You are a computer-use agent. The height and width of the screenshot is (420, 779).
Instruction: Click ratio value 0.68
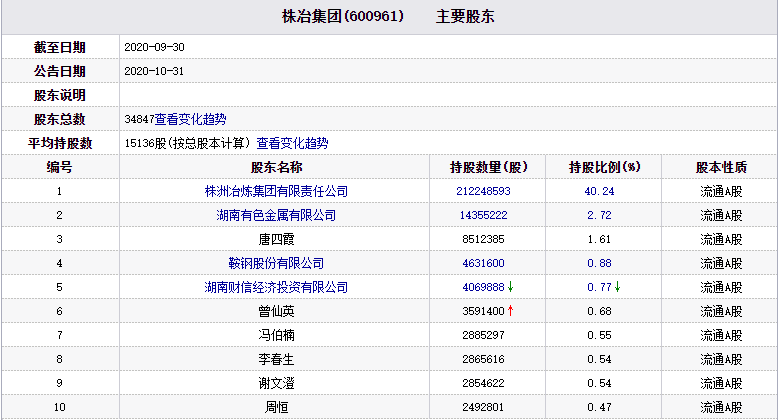pyautogui.click(x=599, y=311)
